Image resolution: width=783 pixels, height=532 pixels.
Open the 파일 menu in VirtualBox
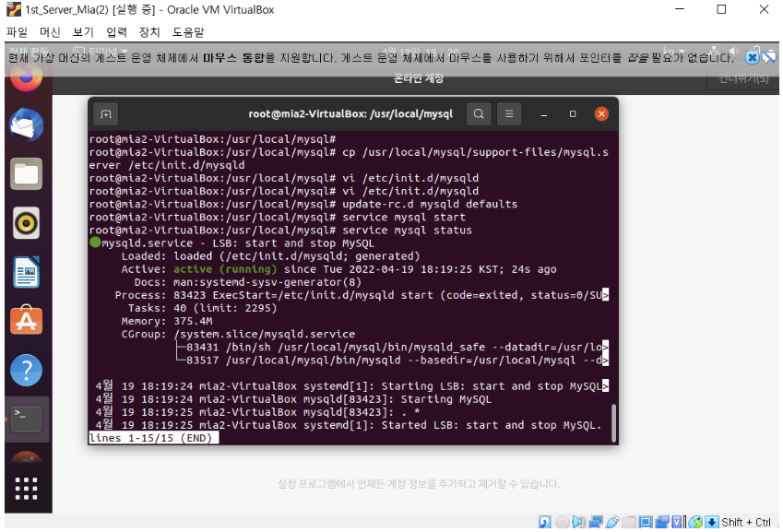[17, 32]
